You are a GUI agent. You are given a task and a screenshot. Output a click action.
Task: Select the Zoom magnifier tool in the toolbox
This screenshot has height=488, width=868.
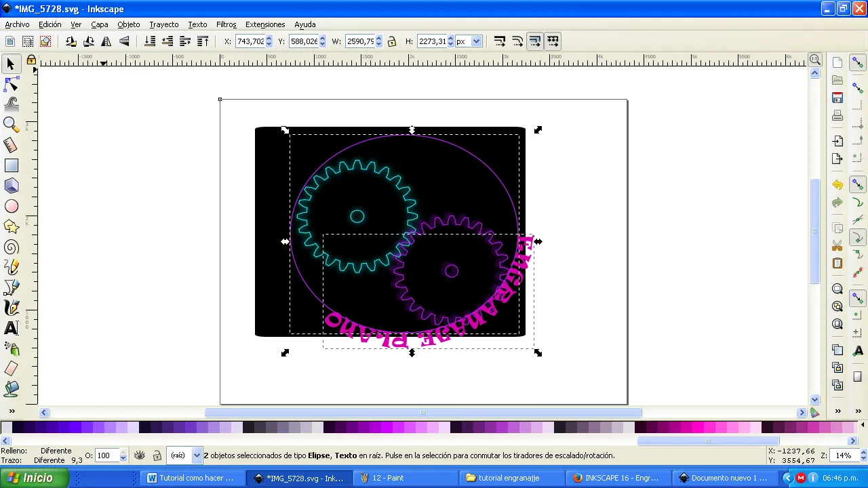[x=11, y=125]
